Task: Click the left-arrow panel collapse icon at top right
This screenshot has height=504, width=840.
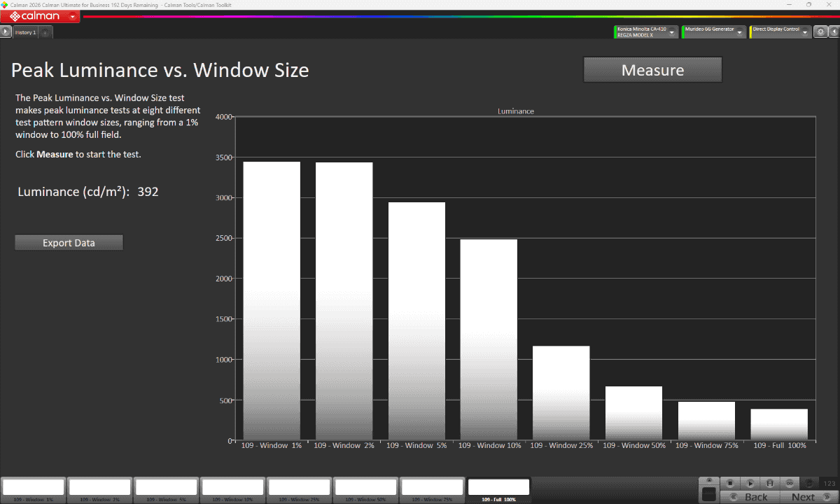Action: pyautogui.click(x=833, y=31)
